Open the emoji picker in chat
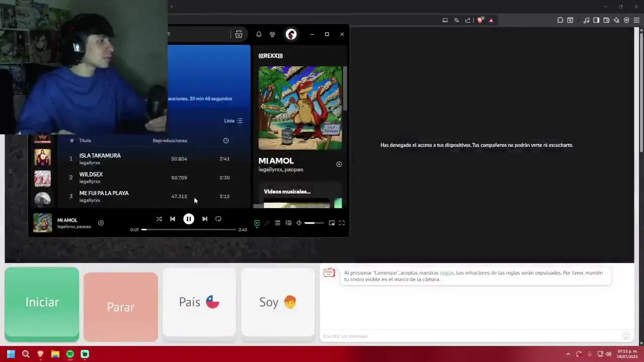The height and width of the screenshot is (362, 644). click(x=626, y=336)
